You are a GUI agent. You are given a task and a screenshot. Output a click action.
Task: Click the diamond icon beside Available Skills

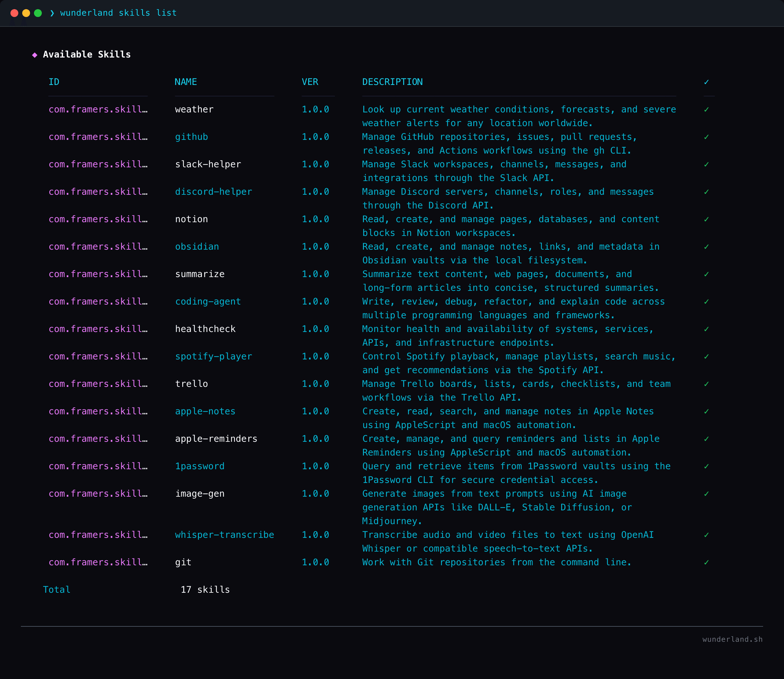pos(35,54)
